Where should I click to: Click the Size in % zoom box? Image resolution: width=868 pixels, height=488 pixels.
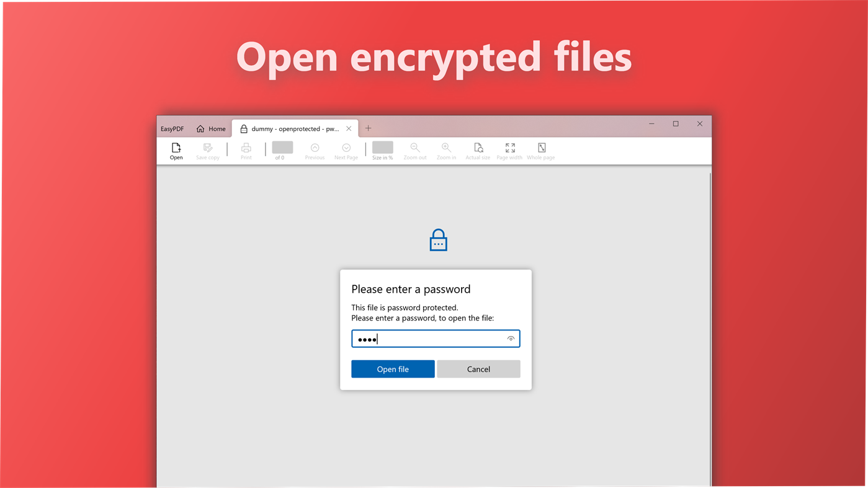[383, 147]
